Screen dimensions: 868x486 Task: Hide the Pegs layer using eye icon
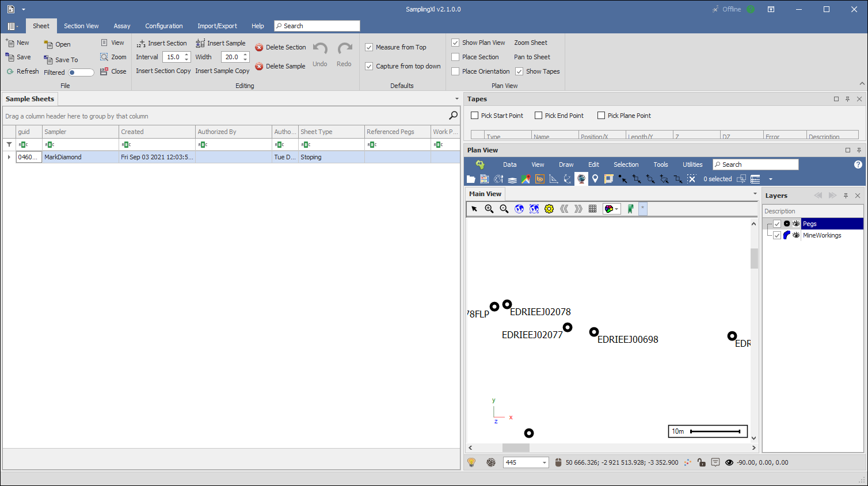796,224
